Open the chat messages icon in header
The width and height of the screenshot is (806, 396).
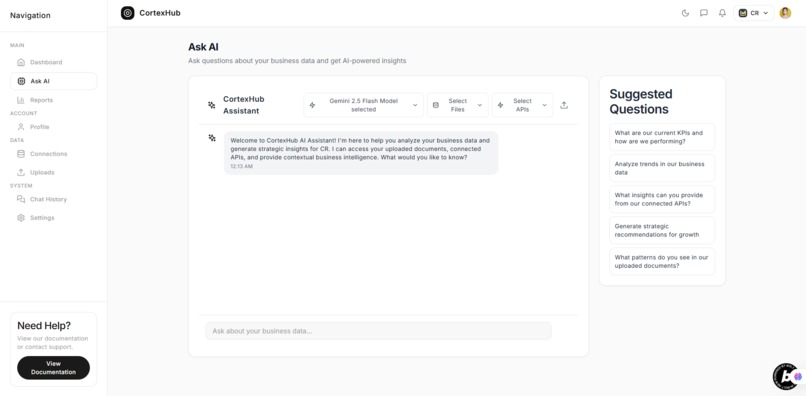click(704, 13)
